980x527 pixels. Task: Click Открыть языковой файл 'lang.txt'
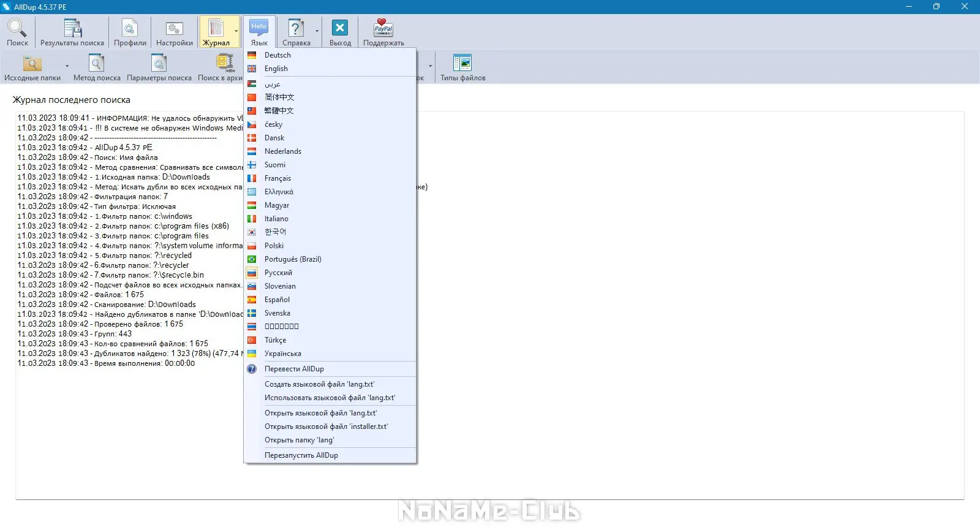click(x=330, y=413)
